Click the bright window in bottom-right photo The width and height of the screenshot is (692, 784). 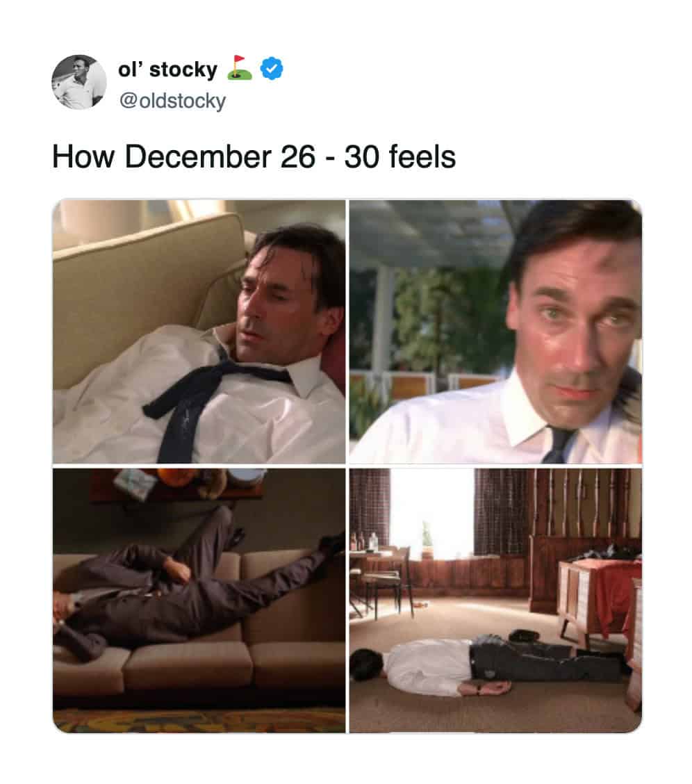[431, 511]
